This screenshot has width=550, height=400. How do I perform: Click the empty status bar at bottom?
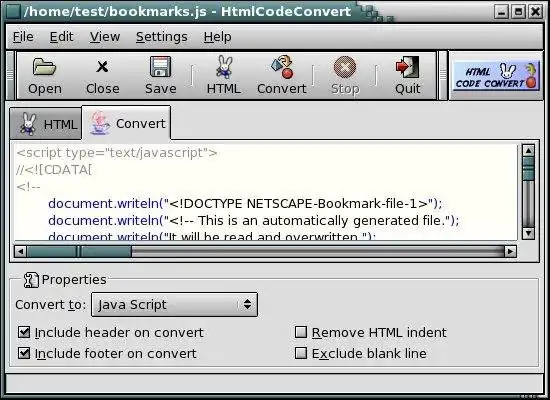click(x=274, y=384)
